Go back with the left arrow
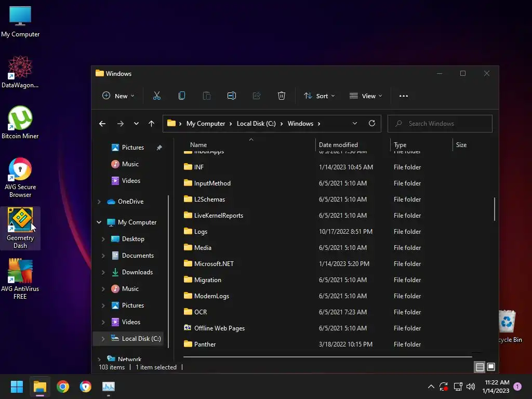Viewport: 532px width, 399px height. [102, 124]
